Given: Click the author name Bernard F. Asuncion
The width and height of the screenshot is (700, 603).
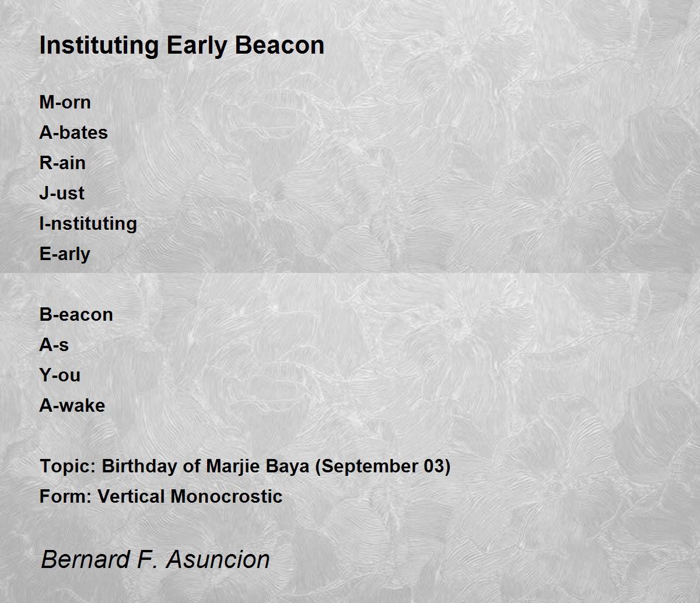Looking at the screenshot, I should point(155,559).
